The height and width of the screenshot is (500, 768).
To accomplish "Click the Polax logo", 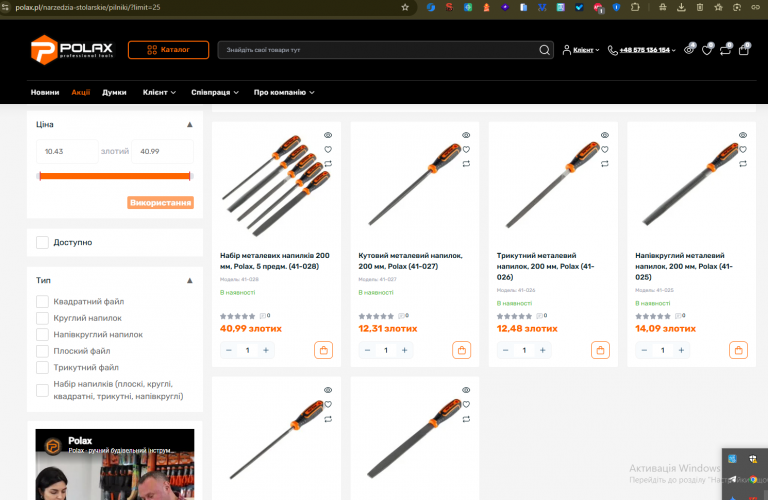I will pos(72,49).
